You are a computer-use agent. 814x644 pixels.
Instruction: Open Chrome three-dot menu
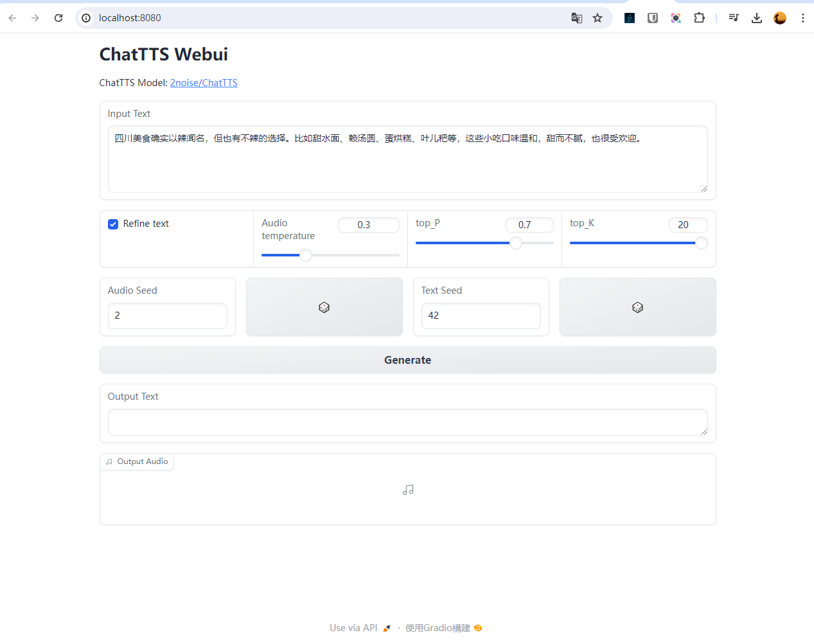pyautogui.click(x=803, y=18)
